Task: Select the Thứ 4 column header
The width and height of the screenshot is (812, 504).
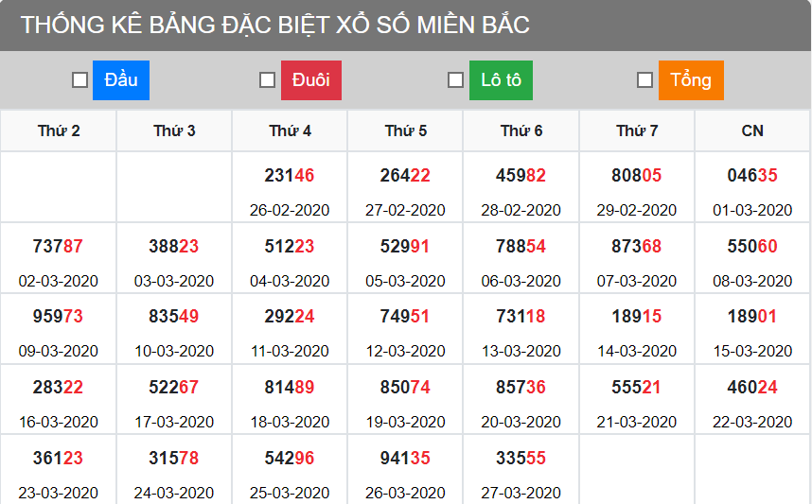Action: 290,130
